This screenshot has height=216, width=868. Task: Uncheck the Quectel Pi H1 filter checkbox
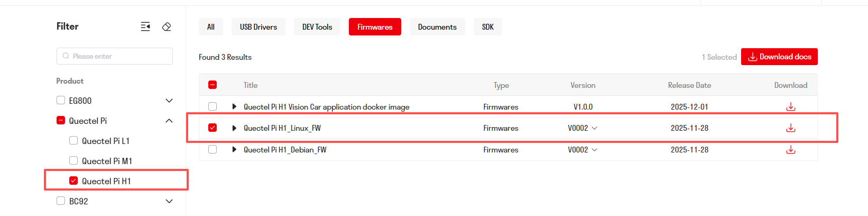tap(73, 181)
